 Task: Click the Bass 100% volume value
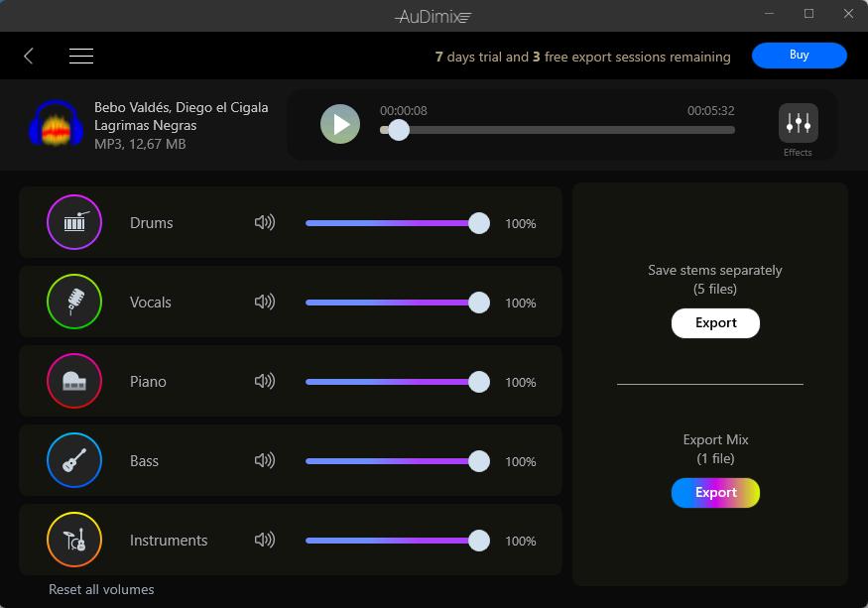pyautogui.click(x=521, y=462)
